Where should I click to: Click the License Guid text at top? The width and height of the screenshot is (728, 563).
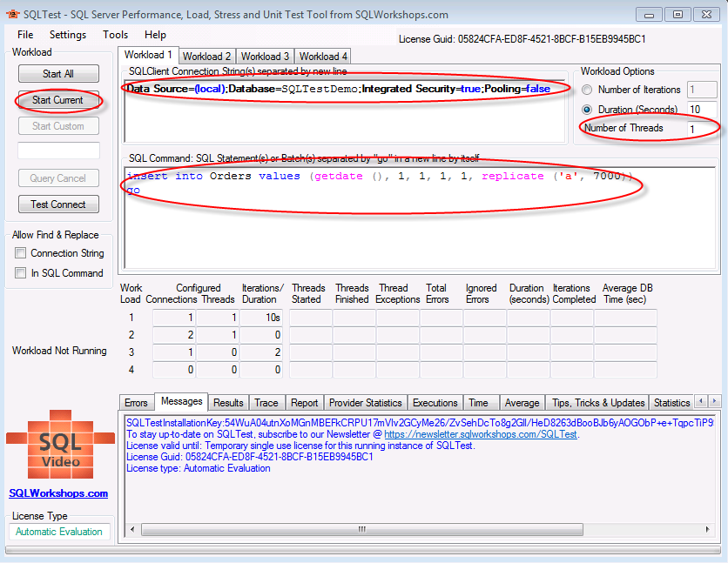click(x=522, y=39)
